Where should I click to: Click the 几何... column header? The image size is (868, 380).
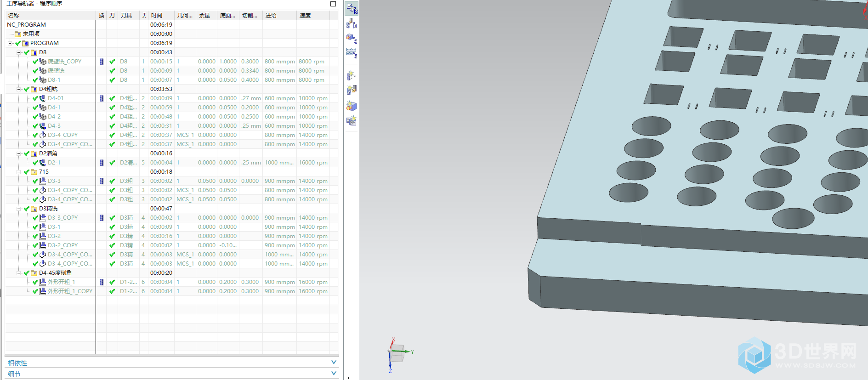[185, 16]
